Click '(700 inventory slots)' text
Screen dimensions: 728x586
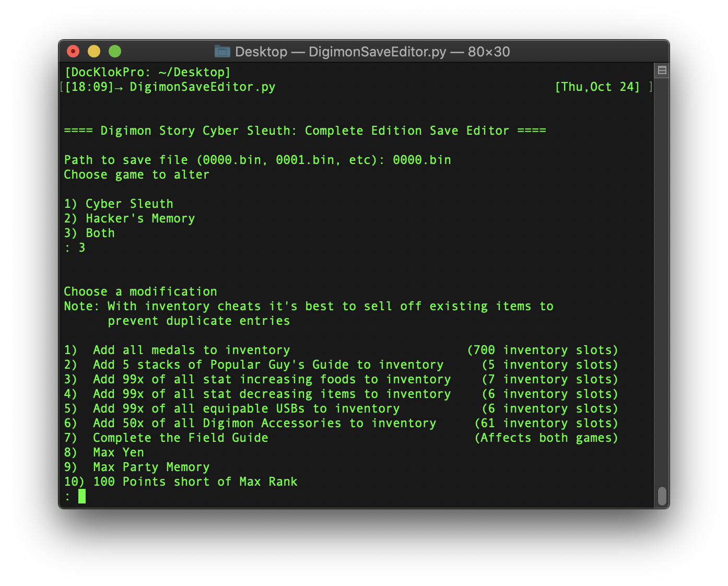pos(543,350)
